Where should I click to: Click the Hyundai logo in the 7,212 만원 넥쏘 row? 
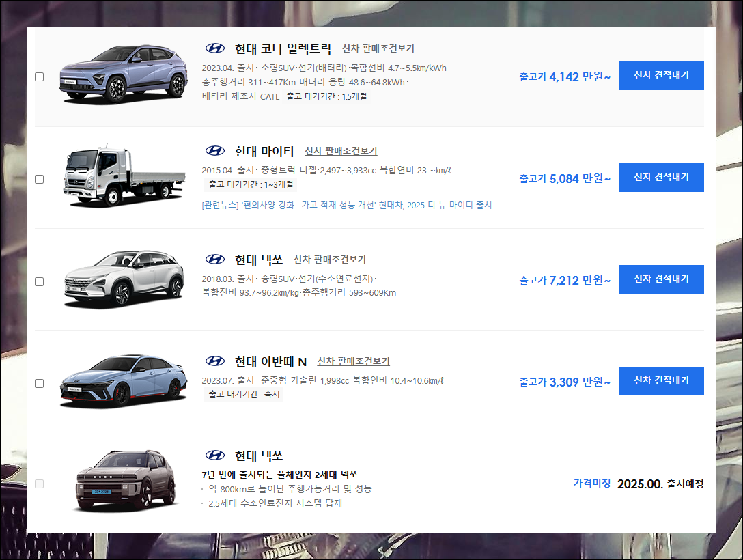coord(214,259)
